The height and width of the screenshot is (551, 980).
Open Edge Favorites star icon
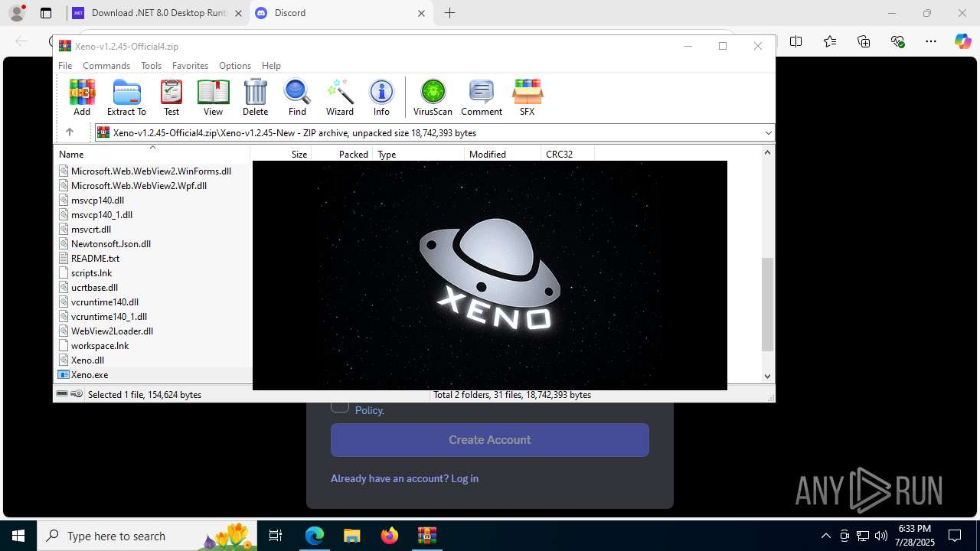[830, 41]
